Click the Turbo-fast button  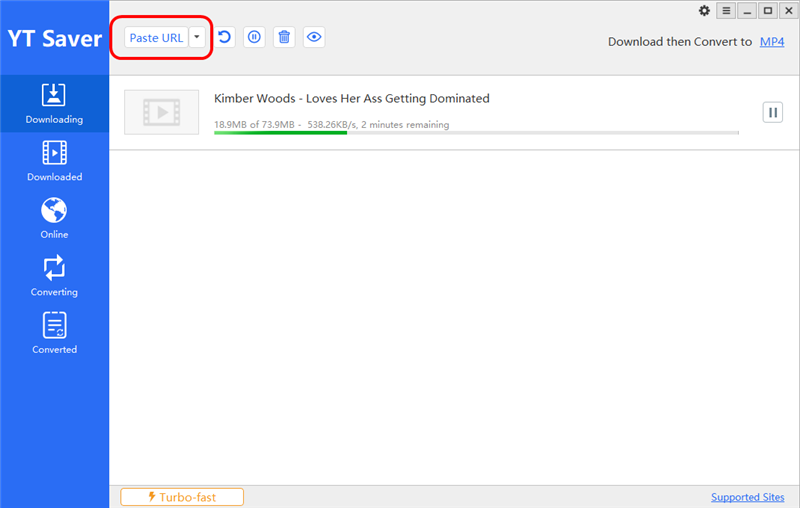182,497
